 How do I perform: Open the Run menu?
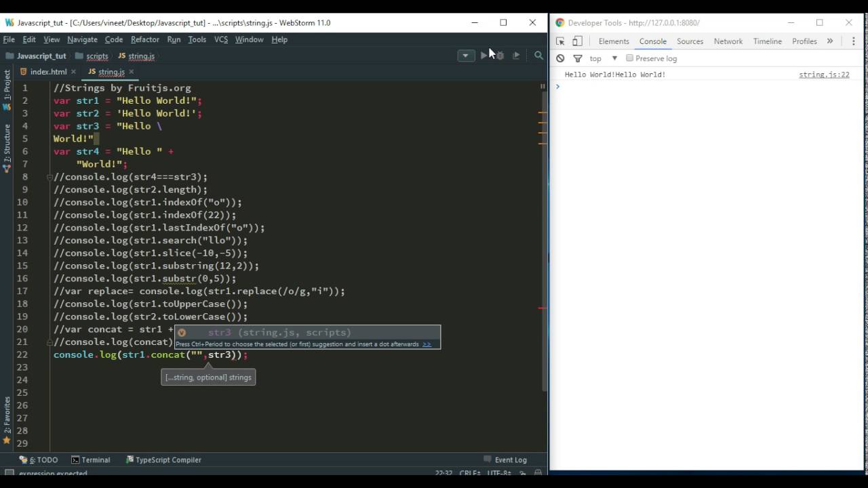[x=174, y=39]
